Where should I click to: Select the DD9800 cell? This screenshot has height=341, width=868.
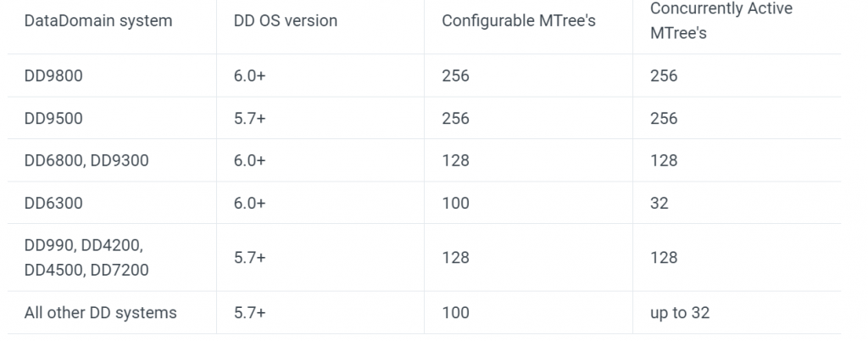(x=53, y=75)
